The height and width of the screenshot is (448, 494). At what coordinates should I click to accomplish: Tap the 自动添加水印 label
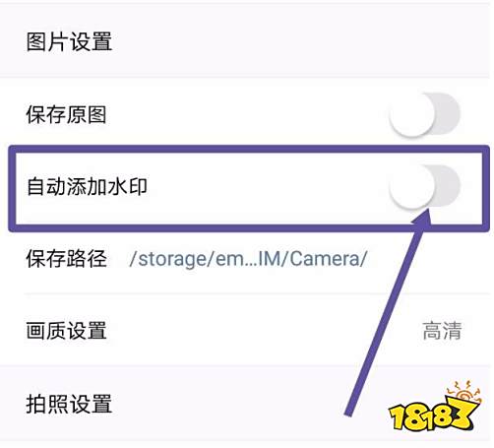click(87, 186)
